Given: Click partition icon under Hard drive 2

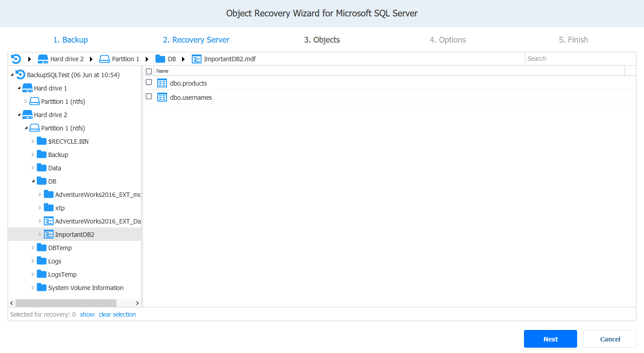Looking at the screenshot, I should (35, 128).
